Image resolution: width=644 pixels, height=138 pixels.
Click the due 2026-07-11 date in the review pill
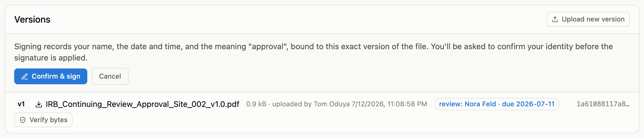pos(528,104)
